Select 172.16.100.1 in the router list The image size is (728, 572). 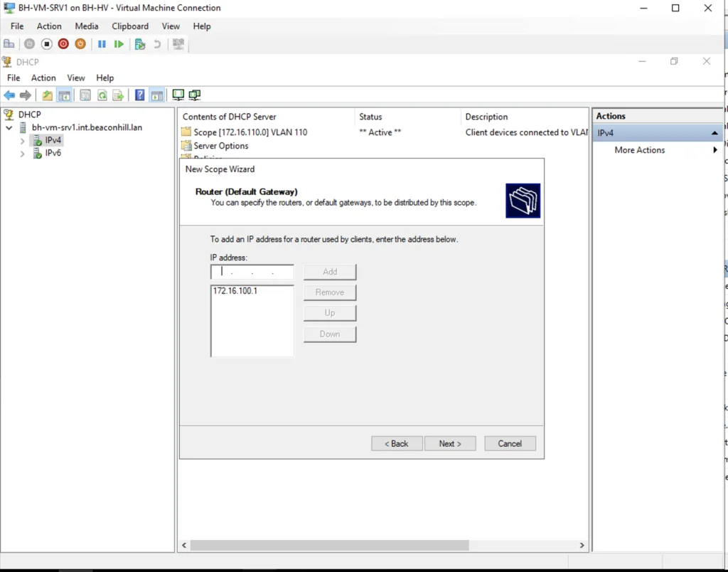pos(235,291)
